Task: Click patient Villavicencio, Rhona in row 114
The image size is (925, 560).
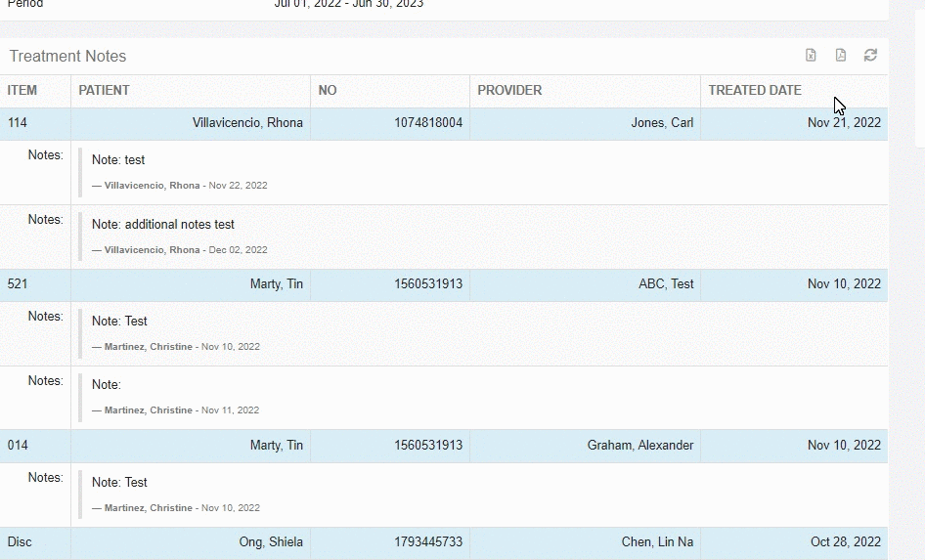Action: click(247, 122)
